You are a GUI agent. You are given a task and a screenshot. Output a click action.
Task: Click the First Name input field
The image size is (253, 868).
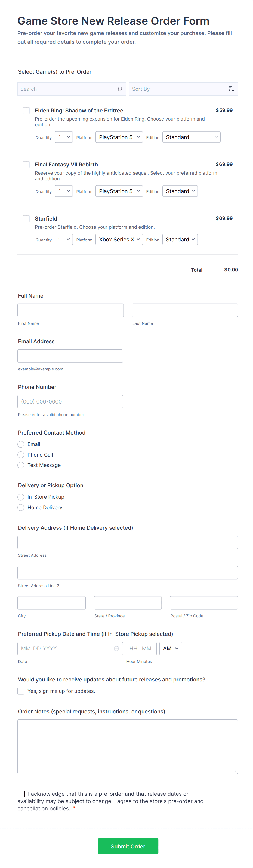coord(70,310)
